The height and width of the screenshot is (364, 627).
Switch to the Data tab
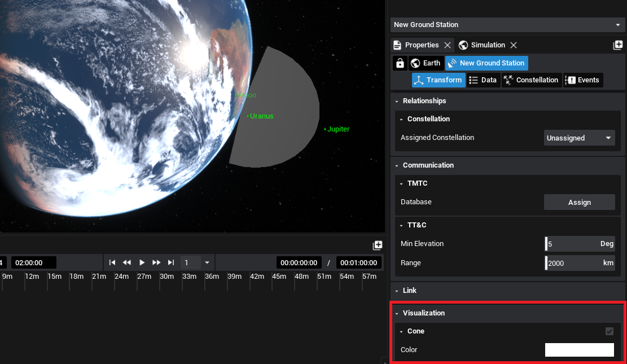pyautogui.click(x=484, y=80)
